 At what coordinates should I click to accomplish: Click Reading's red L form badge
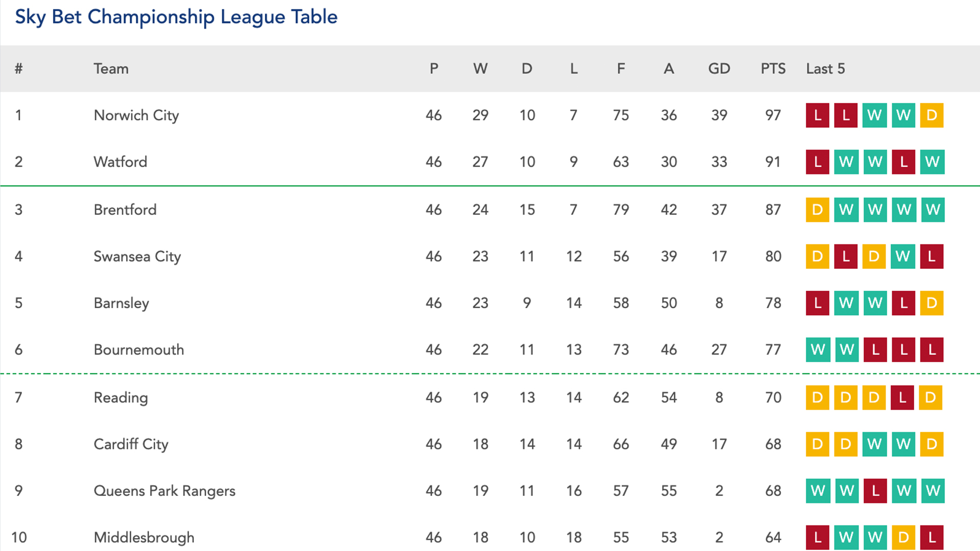(x=902, y=397)
